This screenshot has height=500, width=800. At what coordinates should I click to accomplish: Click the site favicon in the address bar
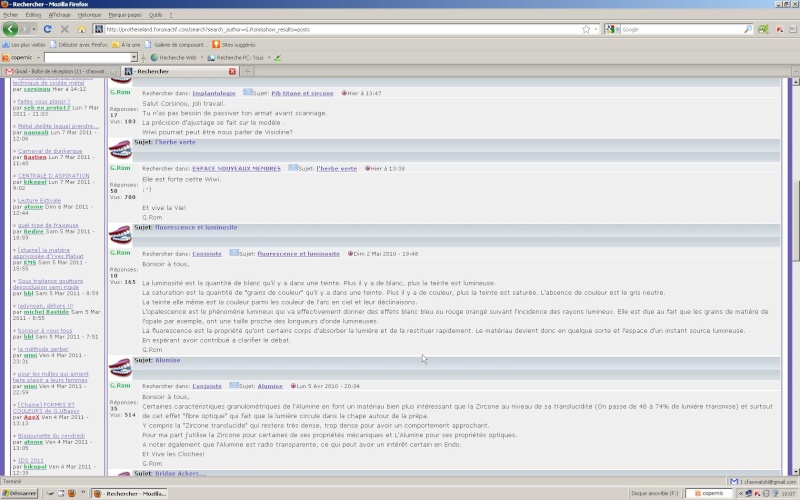click(x=99, y=29)
